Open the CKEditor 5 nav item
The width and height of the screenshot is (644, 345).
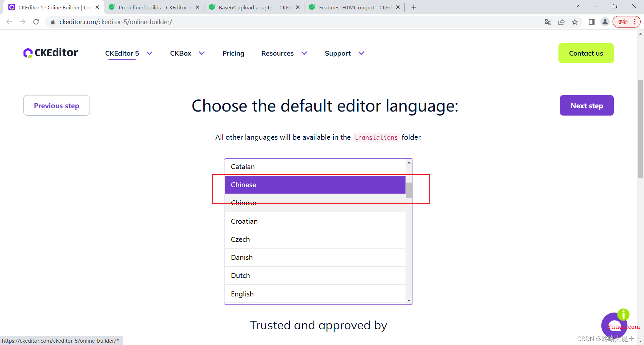pos(122,53)
